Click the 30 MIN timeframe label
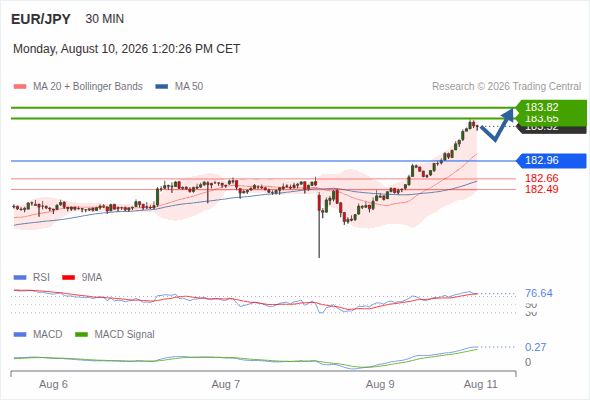Image resolution: width=590 pixels, height=400 pixels. click(x=105, y=19)
